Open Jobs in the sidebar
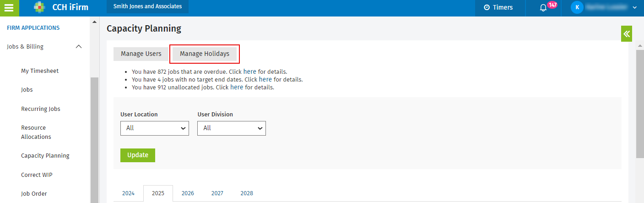This screenshot has height=203, width=644. pyautogui.click(x=27, y=90)
